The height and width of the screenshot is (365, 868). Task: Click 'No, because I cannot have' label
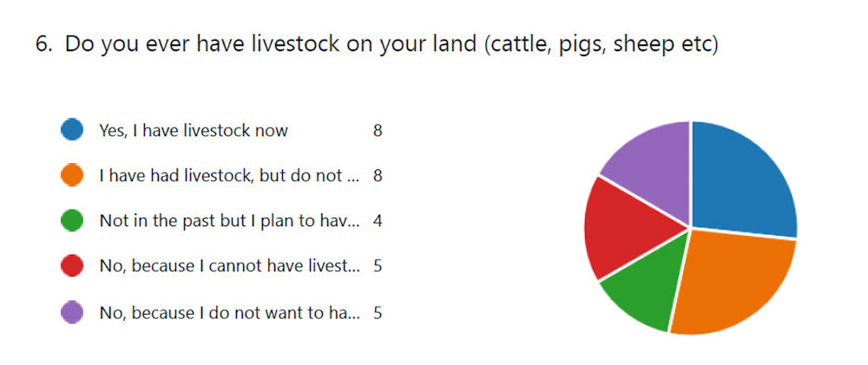[229, 266]
